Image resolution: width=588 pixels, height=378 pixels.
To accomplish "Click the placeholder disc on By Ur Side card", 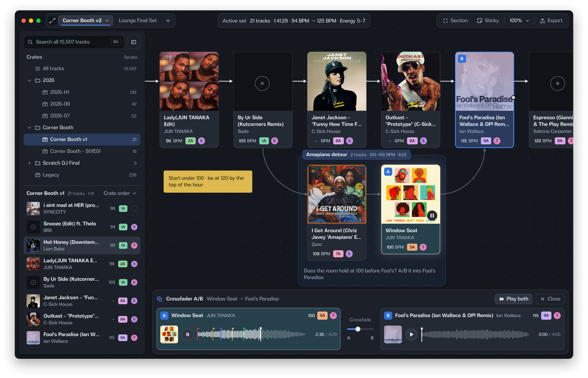I will tap(262, 83).
